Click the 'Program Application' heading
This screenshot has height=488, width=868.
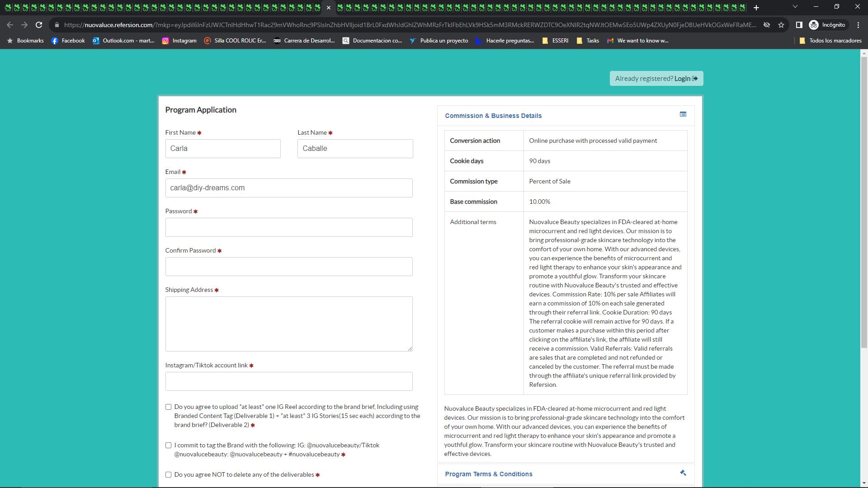[x=201, y=110]
